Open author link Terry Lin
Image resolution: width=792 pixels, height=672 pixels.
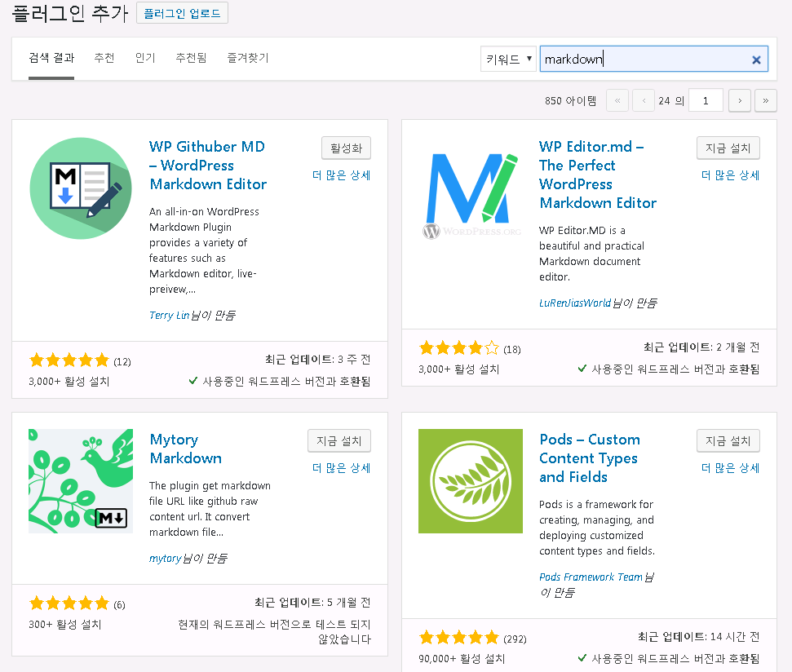[x=169, y=316]
